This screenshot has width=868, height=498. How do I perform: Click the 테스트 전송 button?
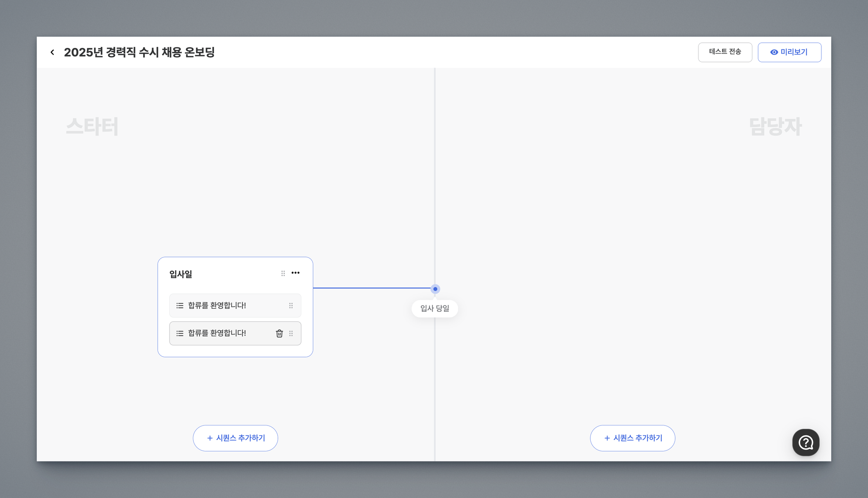click(x=725, y=52)
